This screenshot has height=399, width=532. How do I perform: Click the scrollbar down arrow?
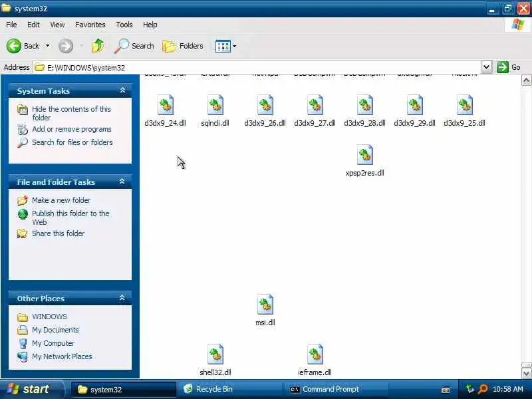(526, 373)
